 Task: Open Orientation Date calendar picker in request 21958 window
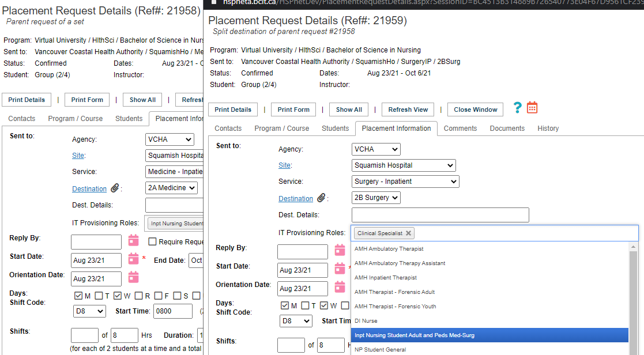pyautogui.click(x=134, y=277)
